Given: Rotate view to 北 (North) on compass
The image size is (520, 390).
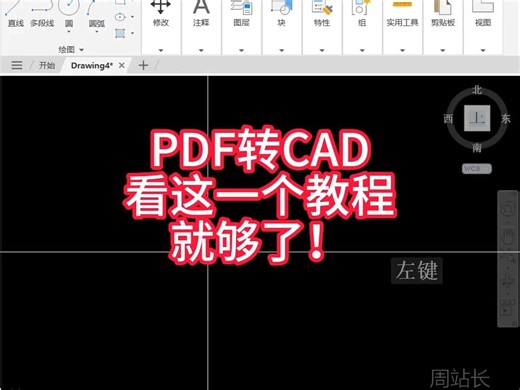Looking at the screenshot, I should click(477, 90).
